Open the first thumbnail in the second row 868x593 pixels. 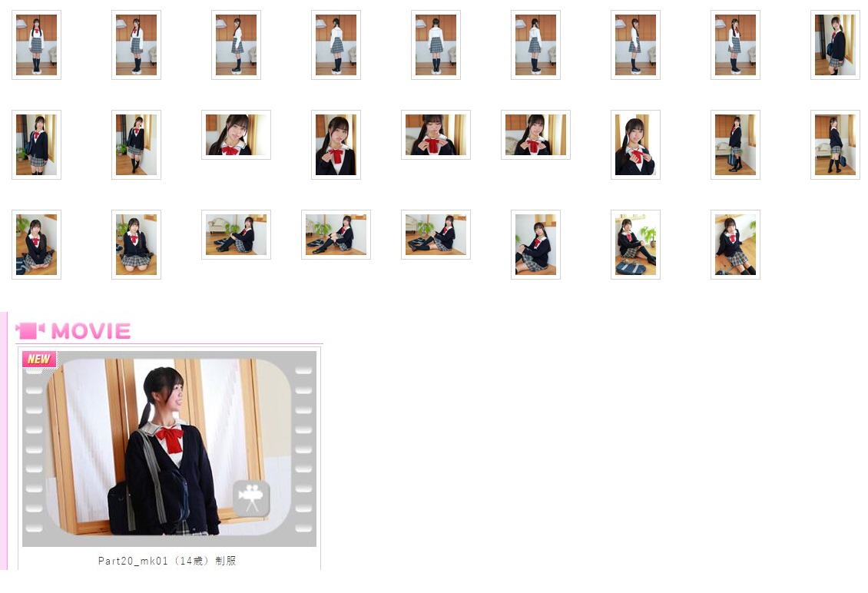click(x=36, y=144)
